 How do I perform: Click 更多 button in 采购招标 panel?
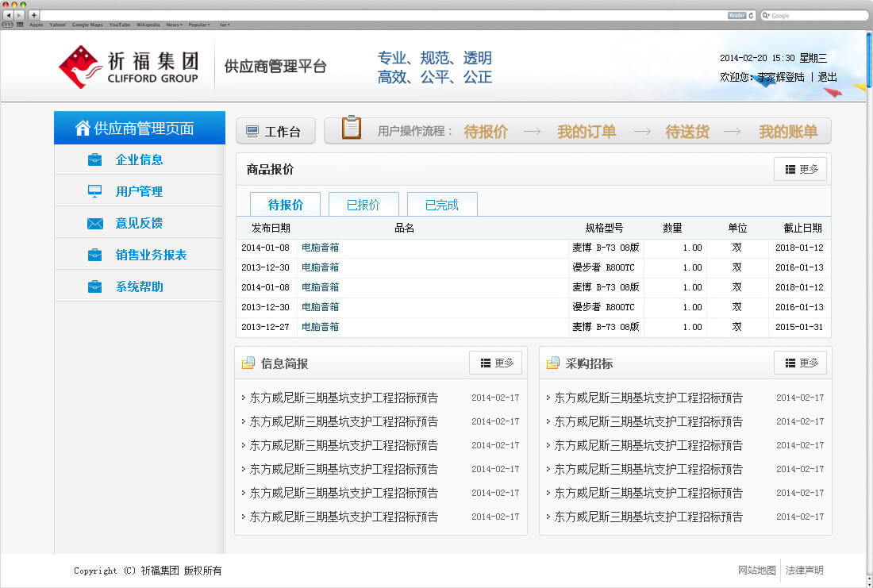coord(800,363)
